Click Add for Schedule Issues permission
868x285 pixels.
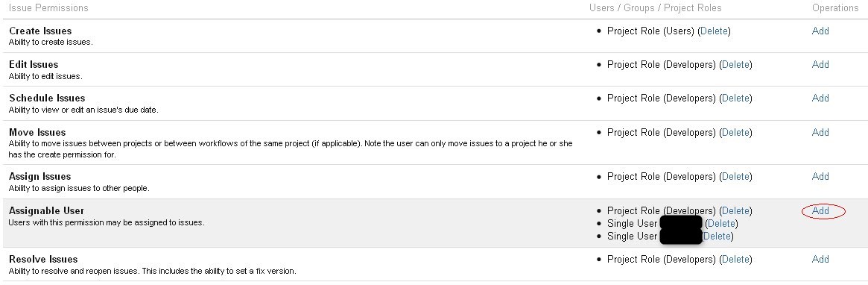[x=820, y=98]
